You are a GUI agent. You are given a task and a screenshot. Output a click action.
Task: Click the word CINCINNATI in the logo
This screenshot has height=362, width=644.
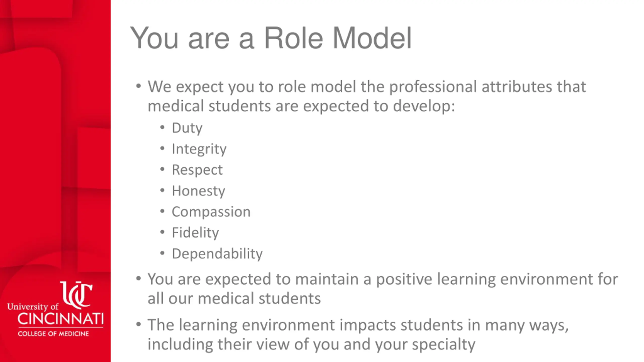click(60, 319)
